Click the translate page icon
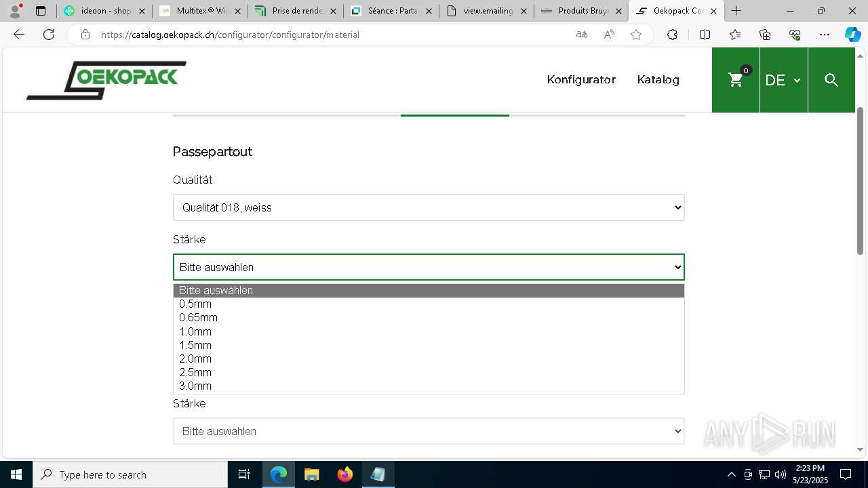This screenshot has width=868, height=488. point(582,35)
